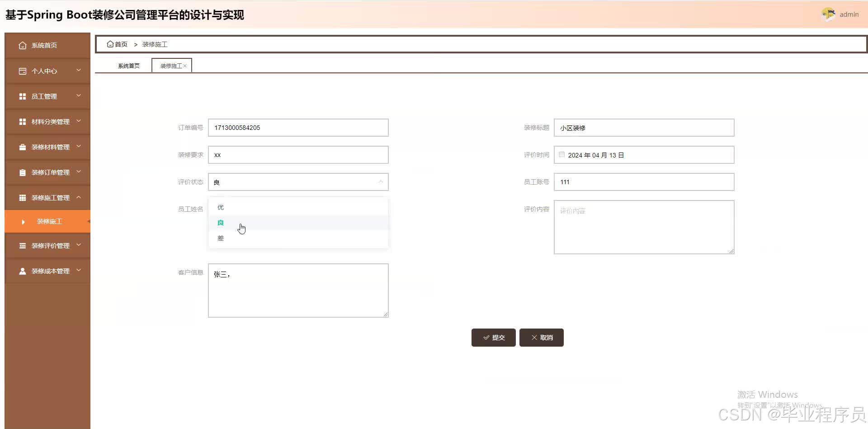Expand the 装修评价管理 menu chevron
Viewport: 868px width, 429px height.
(x=79, y=245)
